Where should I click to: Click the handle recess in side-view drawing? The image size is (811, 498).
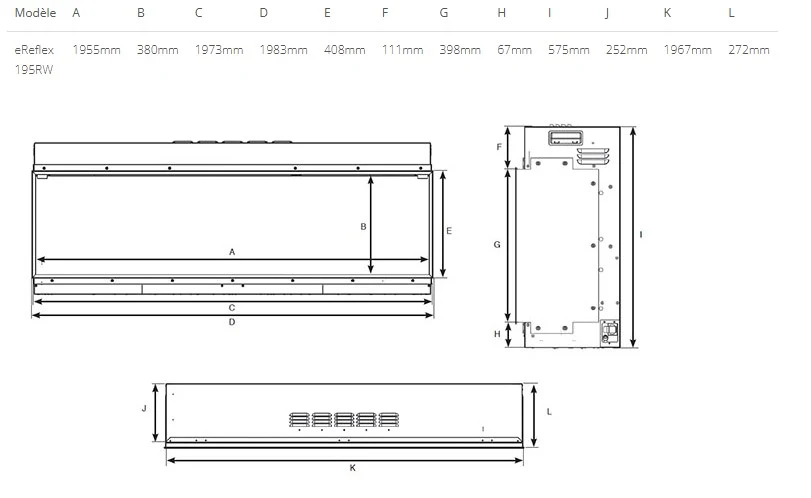[x=565, y=138]
